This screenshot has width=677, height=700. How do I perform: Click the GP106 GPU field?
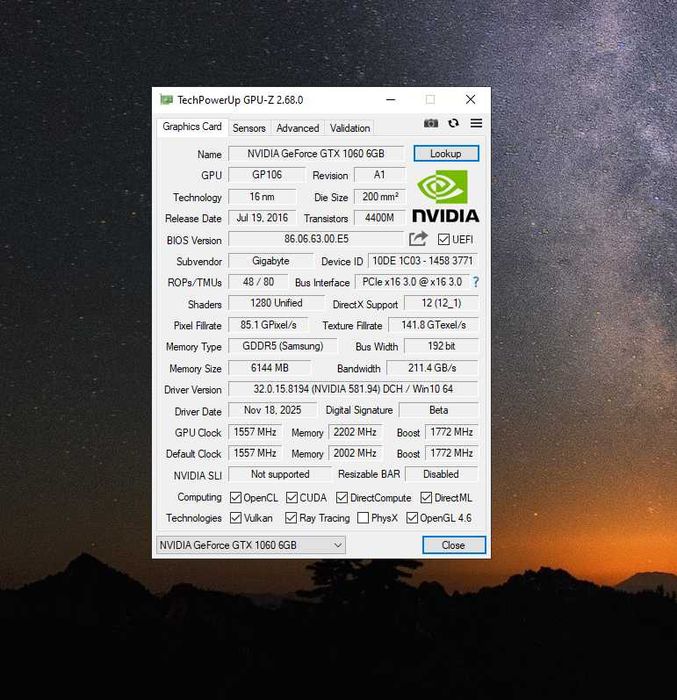(267, 175)
